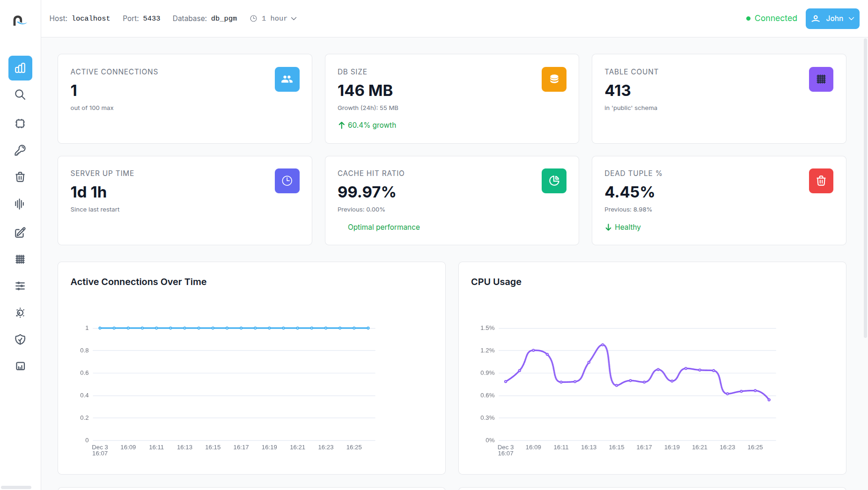The image size is (868, 490).
Task: Open the dashboard bar chart sidebar icon
Action: (20, 68)
